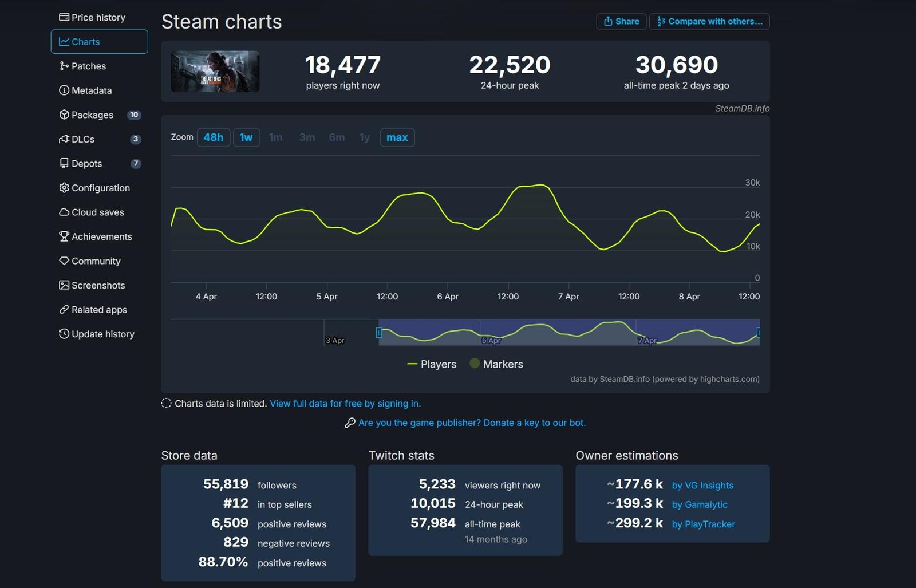The image size is (916, 588).
Task: Select the max zoom range
Action: tap(397, 137)
